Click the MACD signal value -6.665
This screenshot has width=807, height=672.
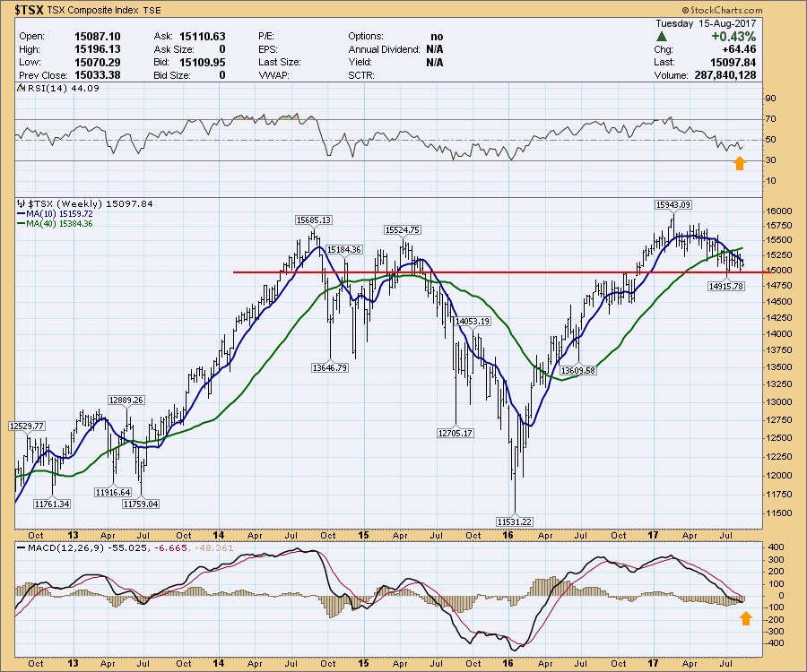(x=169, y=548)
